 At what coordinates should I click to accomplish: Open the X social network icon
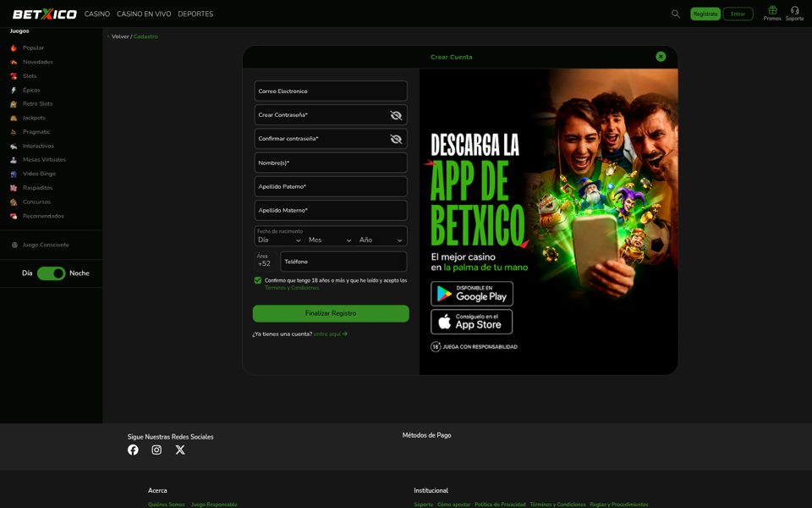tap(180, 450)
